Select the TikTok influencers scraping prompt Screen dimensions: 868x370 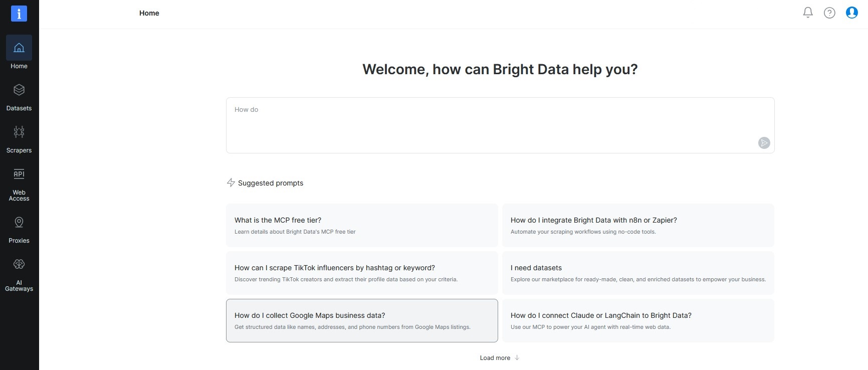point(362,273)
